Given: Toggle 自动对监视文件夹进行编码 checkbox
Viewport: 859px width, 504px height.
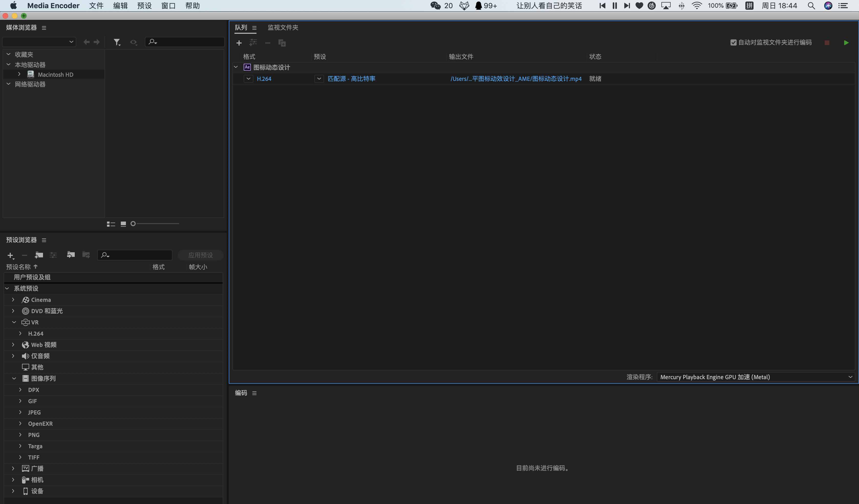Looking at the screenshot, I should click(734, 42).
